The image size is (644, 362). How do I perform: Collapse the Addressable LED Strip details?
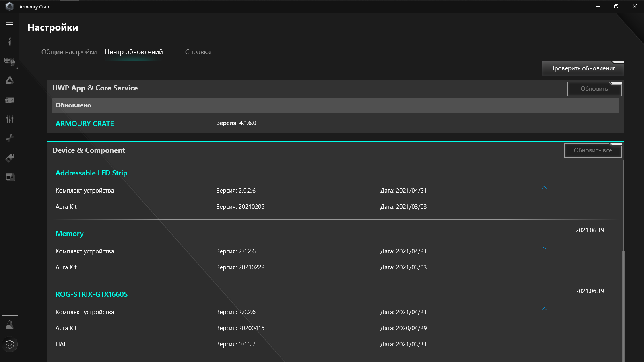pos(544,187)
